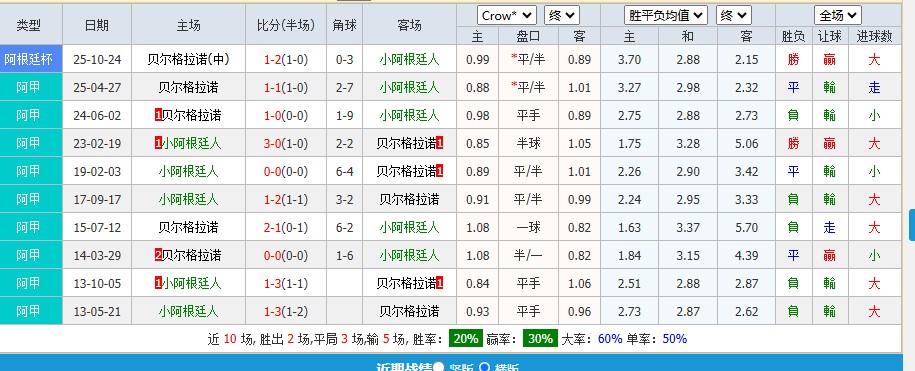Select the 竖版 radio button
The image size is (915, 371).
click(x=439, y=368)
